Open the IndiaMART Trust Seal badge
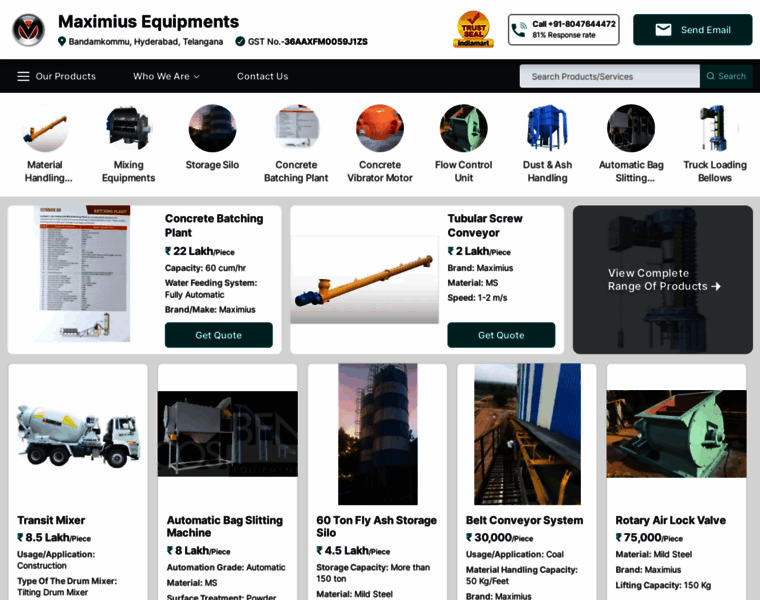760x600 pixels. pos(474,30)
